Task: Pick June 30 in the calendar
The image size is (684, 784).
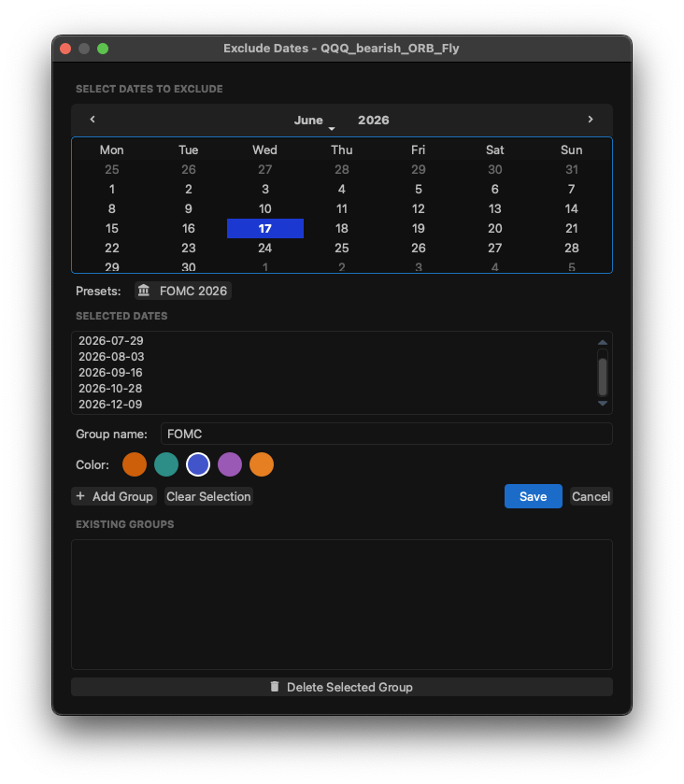Action: pyautogui.click(x=189, y=266)
